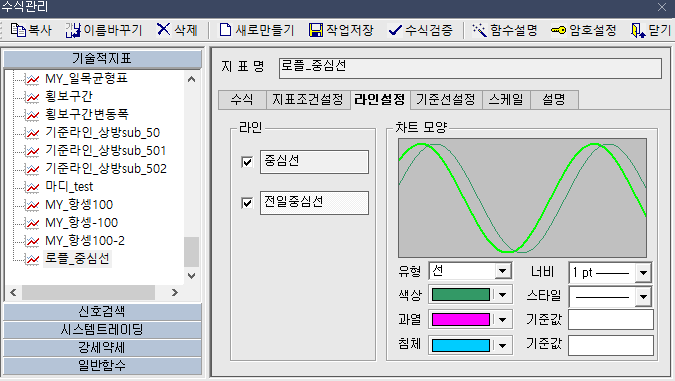675x381 pixels.
Task: Select MY_일목균형표 in the tree
Action: pyautogui.click(x=86, y=79)
